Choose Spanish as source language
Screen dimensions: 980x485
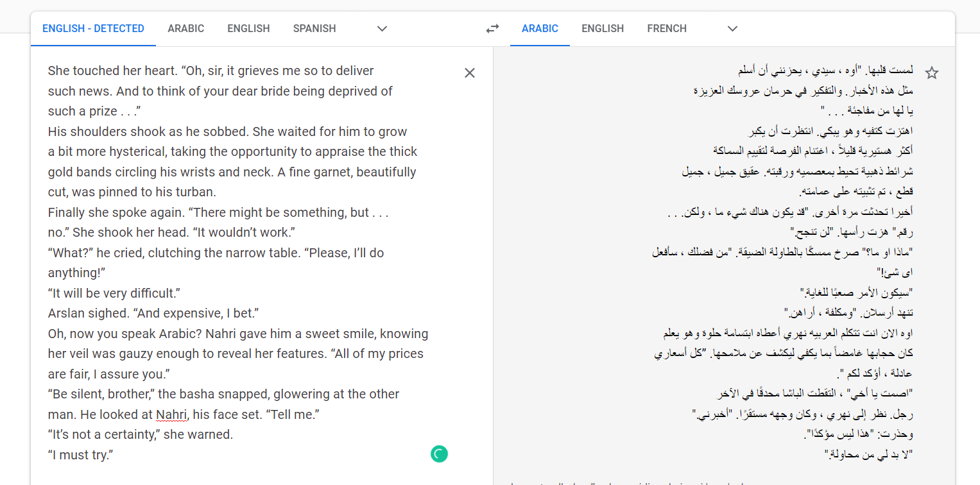314,29
